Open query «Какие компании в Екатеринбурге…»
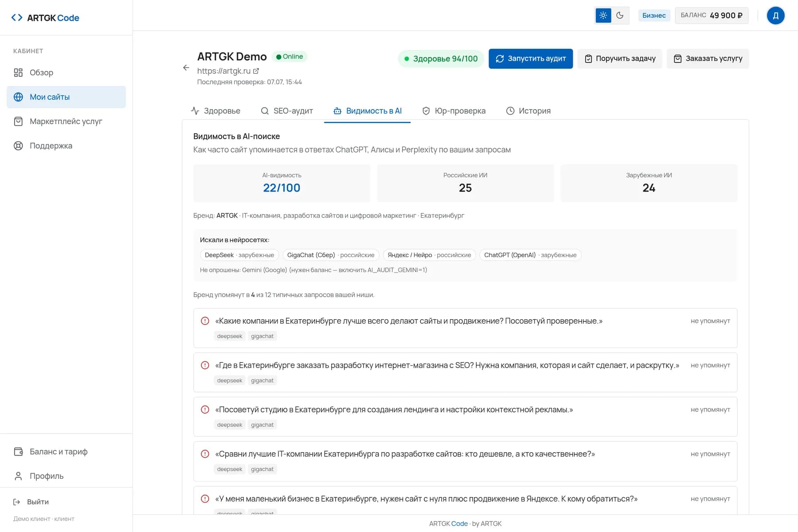Image resolution: width=798 pixels, height=532 pixels. coord(465,328)
